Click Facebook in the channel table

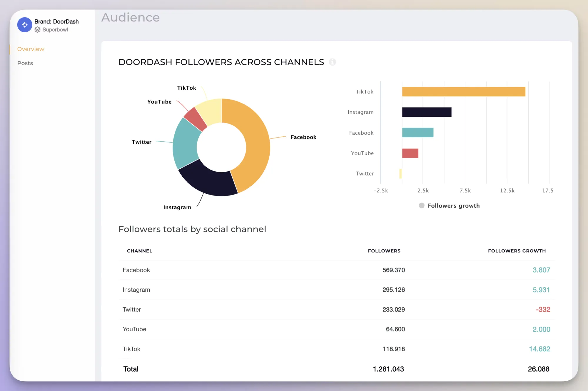pos(136,270)
